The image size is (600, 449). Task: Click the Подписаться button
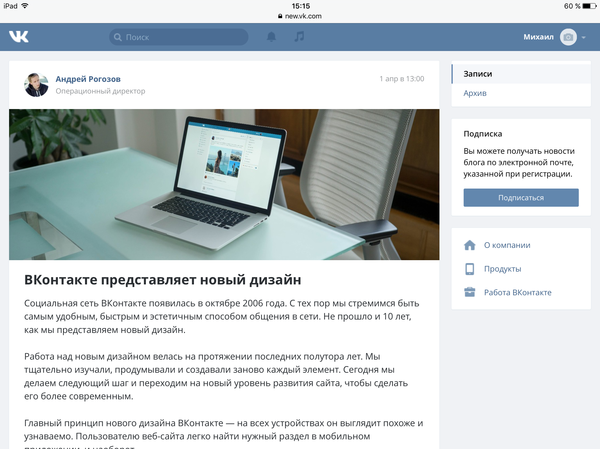pyautogui.click(x=521, y=198)
